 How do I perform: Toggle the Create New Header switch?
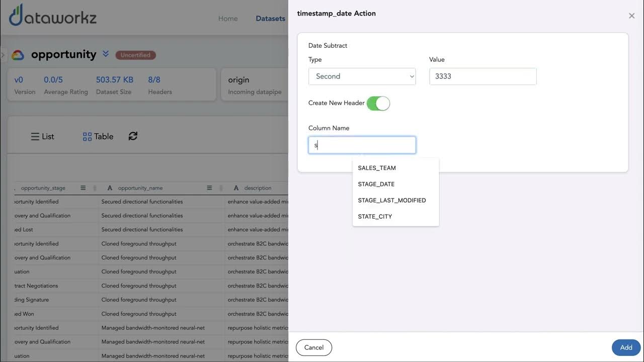coord(378,103)
